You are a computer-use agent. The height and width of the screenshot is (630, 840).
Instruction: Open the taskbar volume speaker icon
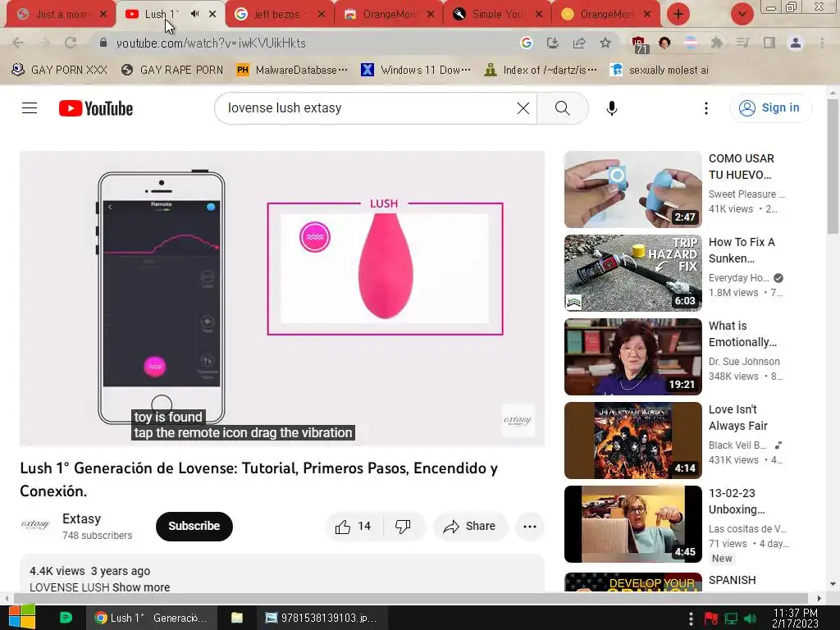coord(750,619)
